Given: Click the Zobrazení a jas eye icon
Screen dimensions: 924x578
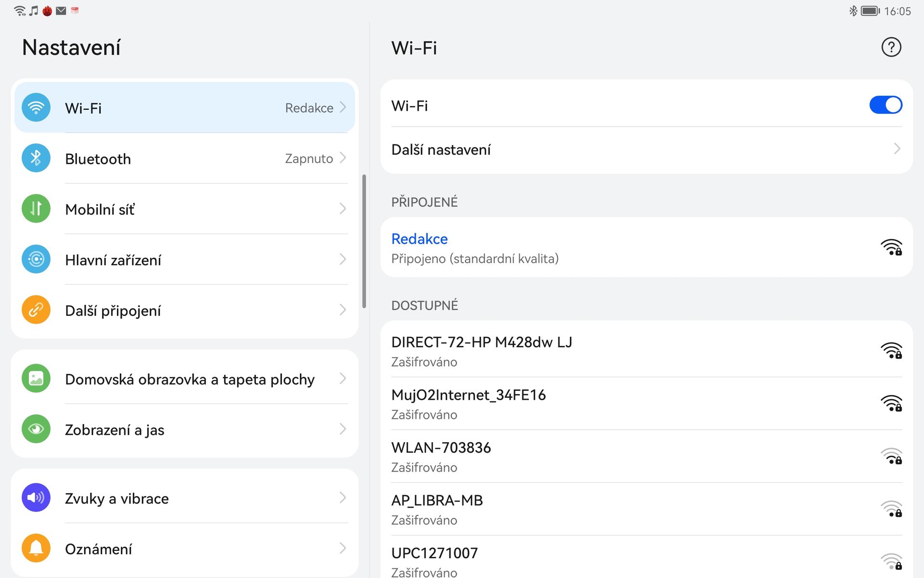Looking at the screenshot, I should (36, 429).
